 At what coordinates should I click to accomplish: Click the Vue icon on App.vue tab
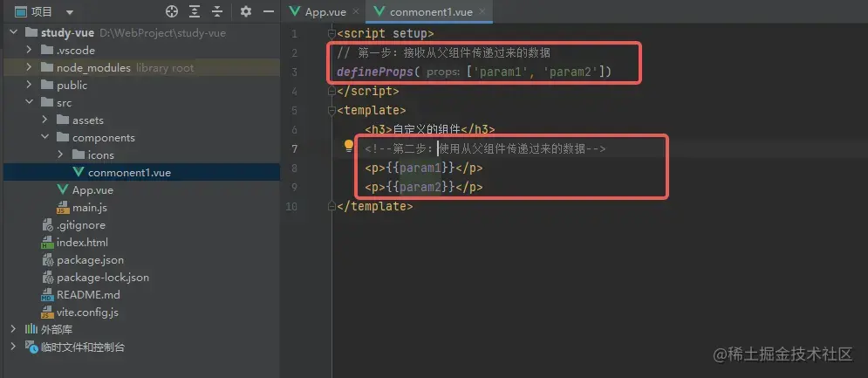click(x=295, y=11)
